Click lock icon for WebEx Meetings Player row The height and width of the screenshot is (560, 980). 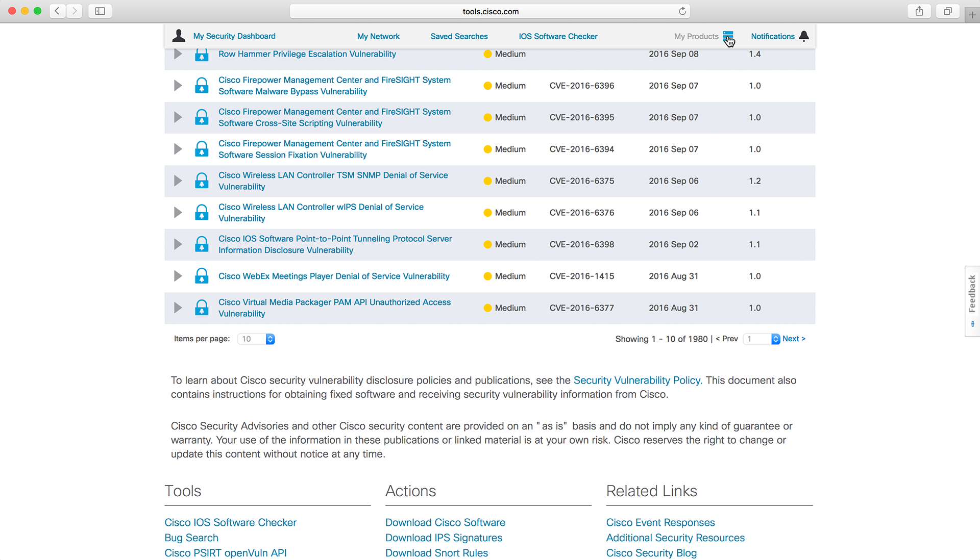[x=202, y=276]
